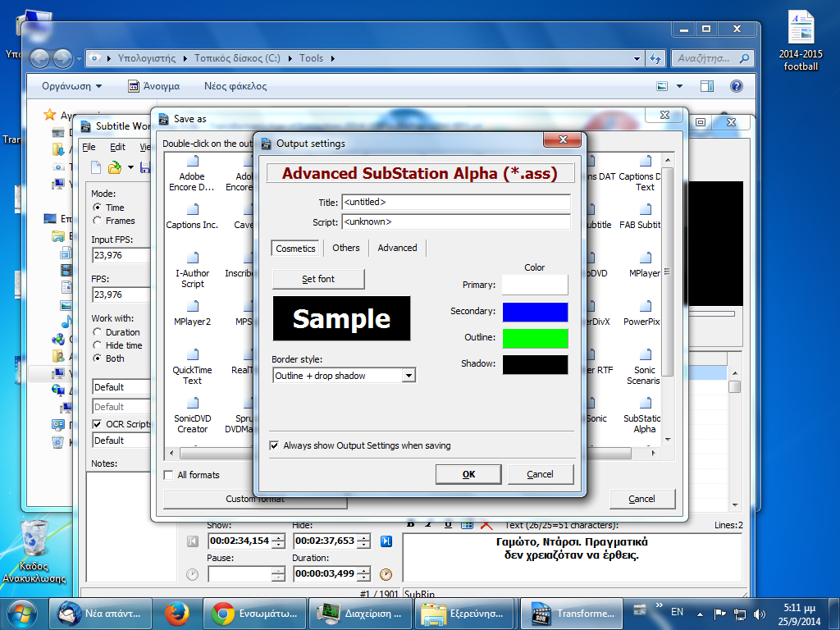Image resolution: width=840 pixels, height=630 pixels.
Task: Increase the Show time stepper
Action: pyautogui.click(x=279, y=538)
